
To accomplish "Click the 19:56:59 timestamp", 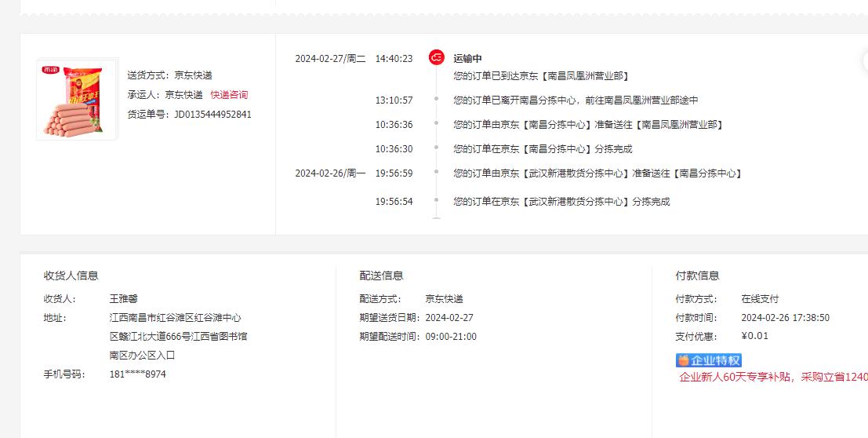I will (394, 173).
